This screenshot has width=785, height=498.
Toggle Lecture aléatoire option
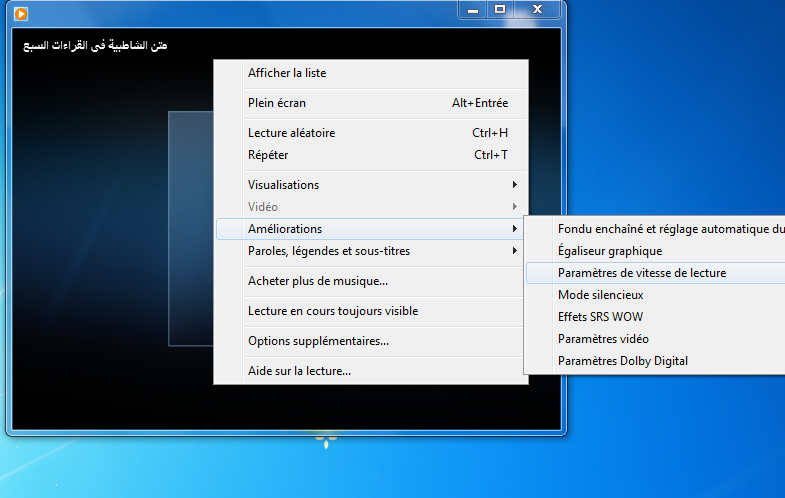coord(371,133)
